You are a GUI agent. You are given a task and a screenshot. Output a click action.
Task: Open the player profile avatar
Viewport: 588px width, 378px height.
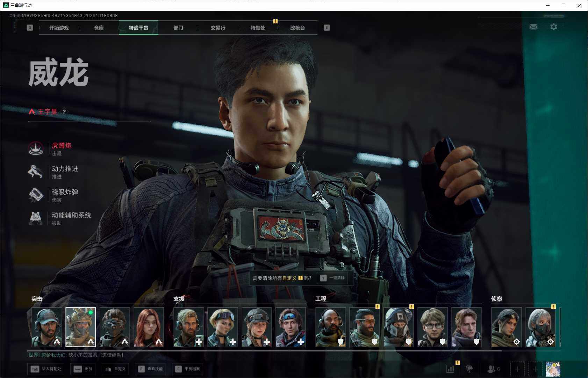[553, 369]
